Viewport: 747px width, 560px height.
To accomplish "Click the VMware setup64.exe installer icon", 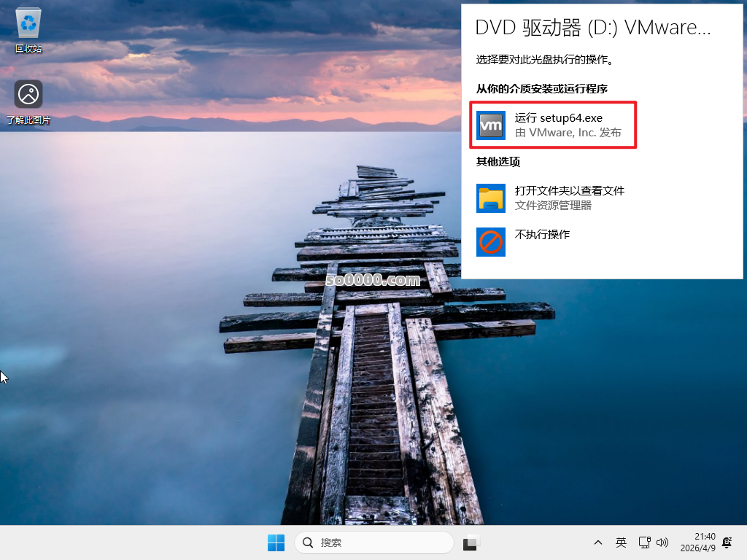I will [491, 125].
